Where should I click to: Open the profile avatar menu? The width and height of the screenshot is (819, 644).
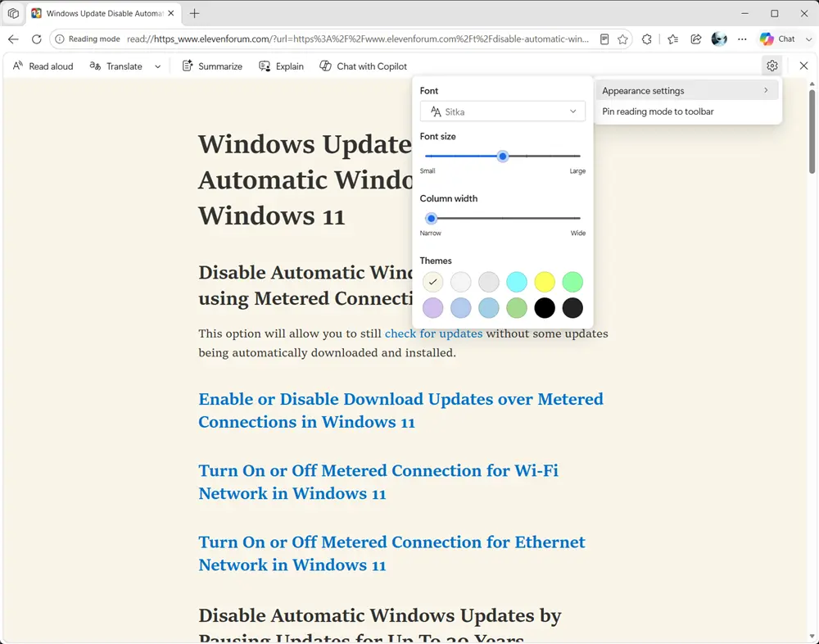coord(719,39)
